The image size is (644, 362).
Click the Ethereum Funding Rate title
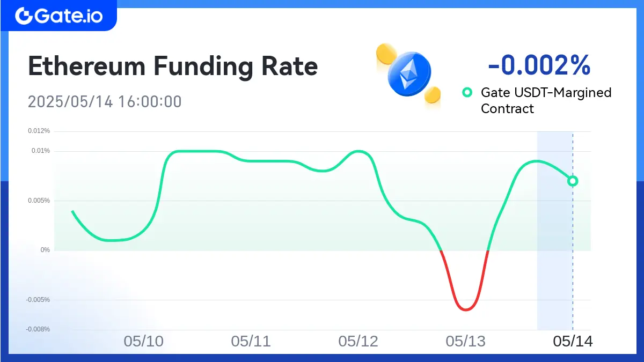click(173, 67)
